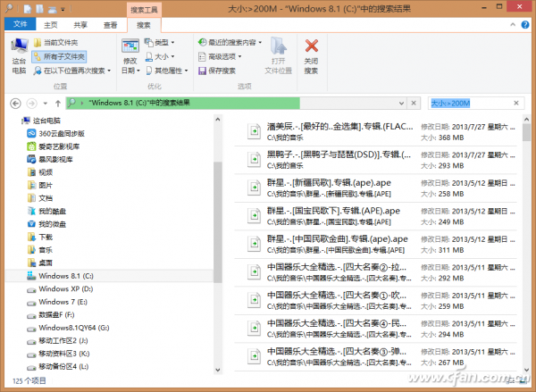
Task: Open 高级选项 dropdown
Action: pos(220,56)
